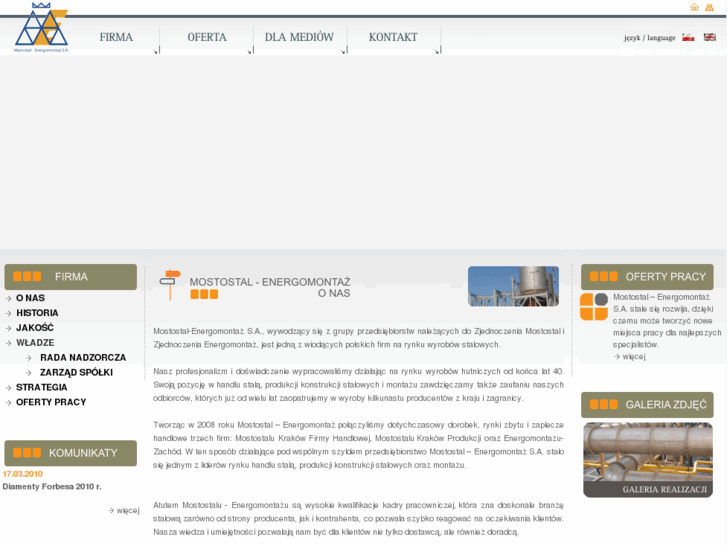Open ZARZĄD SPÓŁKI submenu item
727x545 pixels.
click(77, 372)
